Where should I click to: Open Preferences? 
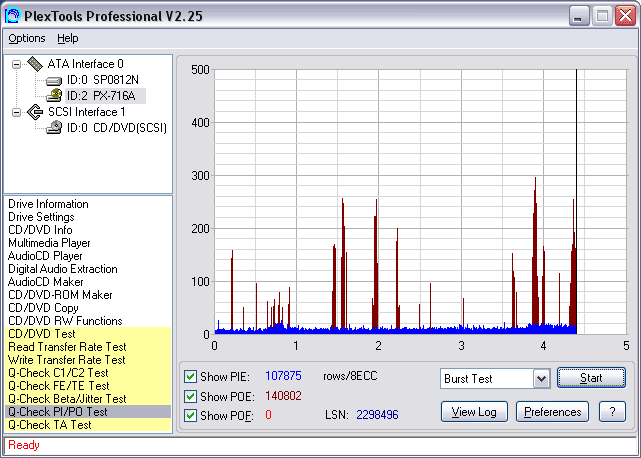click(552, 412)
